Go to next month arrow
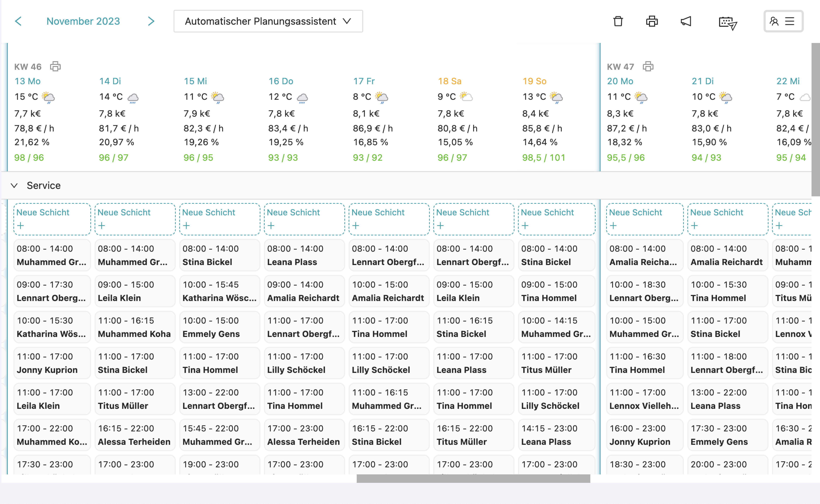Screen dimensions: 820x504 click(151, 21)
